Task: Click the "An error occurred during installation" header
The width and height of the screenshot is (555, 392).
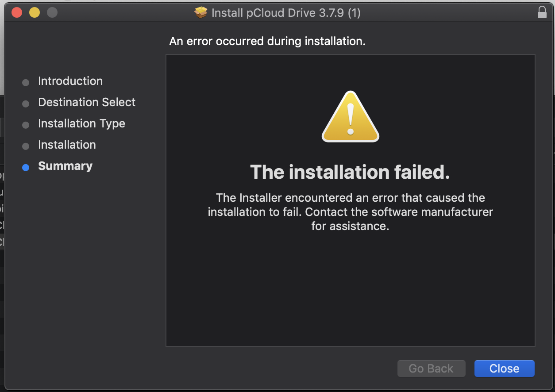Action: point(267,41)
